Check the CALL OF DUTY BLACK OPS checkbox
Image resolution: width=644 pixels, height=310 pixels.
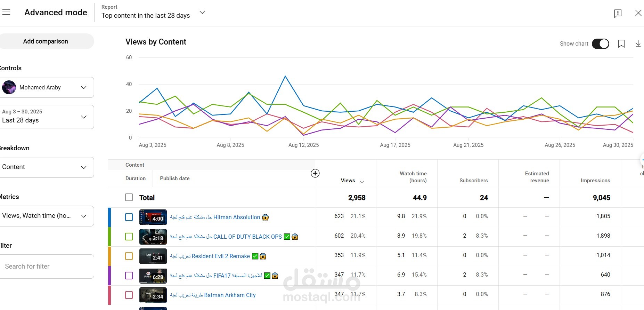(129, 237)
